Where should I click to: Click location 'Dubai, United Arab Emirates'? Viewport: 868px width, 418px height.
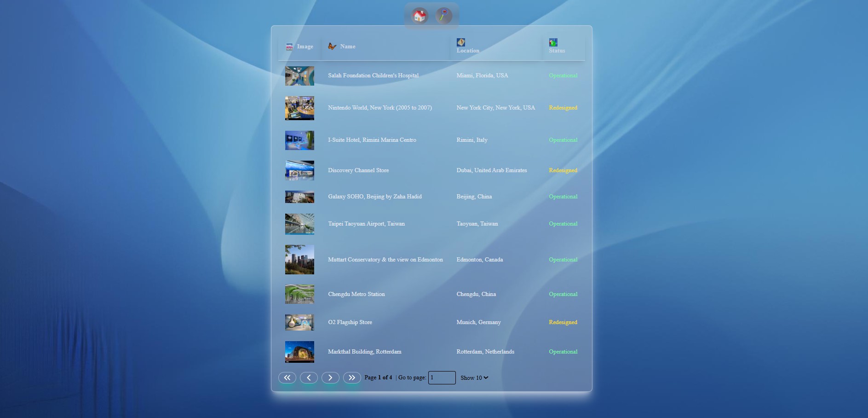[491, 170]
